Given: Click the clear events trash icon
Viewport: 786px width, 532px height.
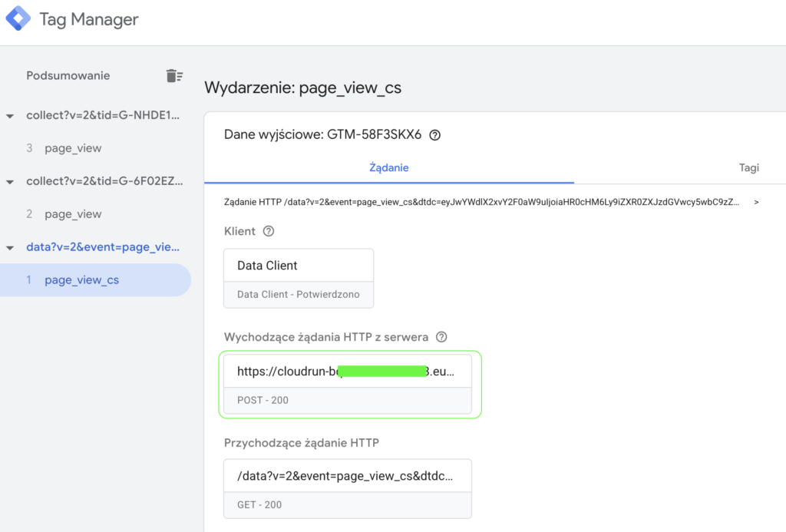Looking at the screenshot, I should pos(174,75).
